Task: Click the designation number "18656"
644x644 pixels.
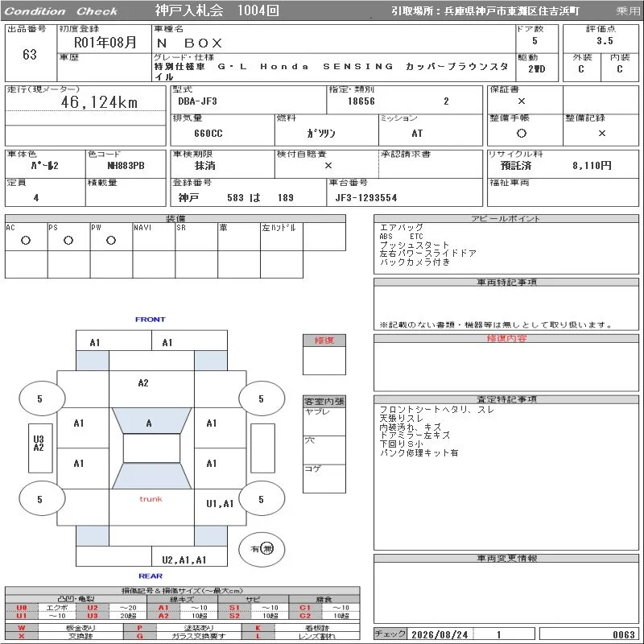Action: pos(361,101)
